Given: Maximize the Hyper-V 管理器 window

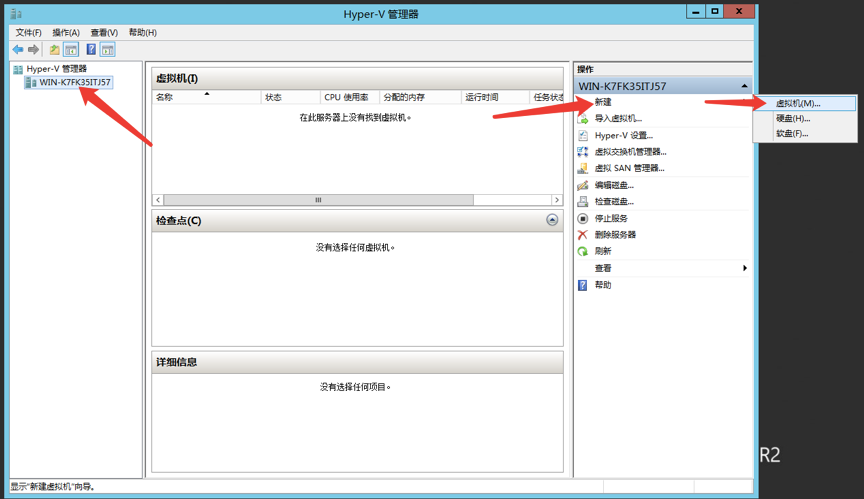Looking at the screenshot, I should (x=715, y=12).
